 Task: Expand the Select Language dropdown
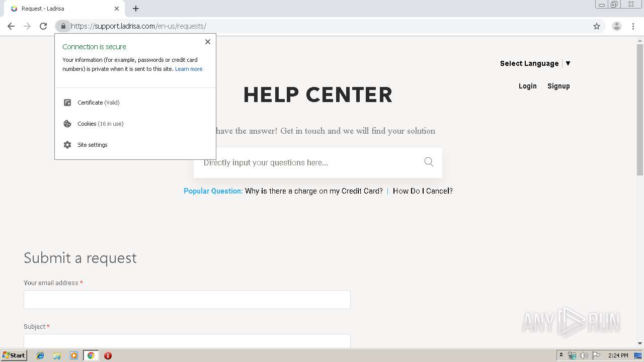(x=535, y=63)
